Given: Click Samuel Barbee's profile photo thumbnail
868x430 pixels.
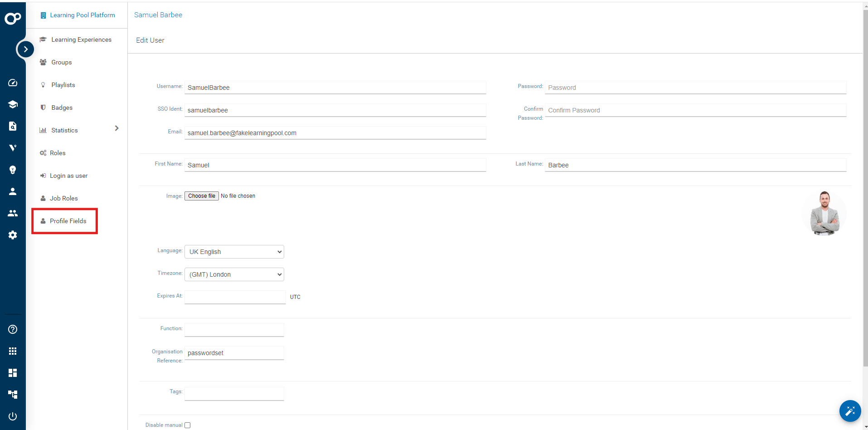Looking at the screenshot, I should coord(824,214).
